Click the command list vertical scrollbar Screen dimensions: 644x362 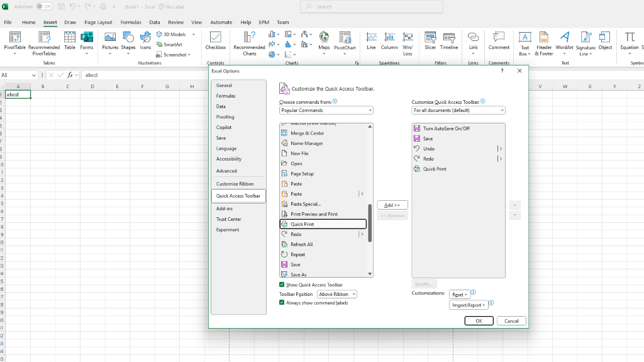[370, 223]
